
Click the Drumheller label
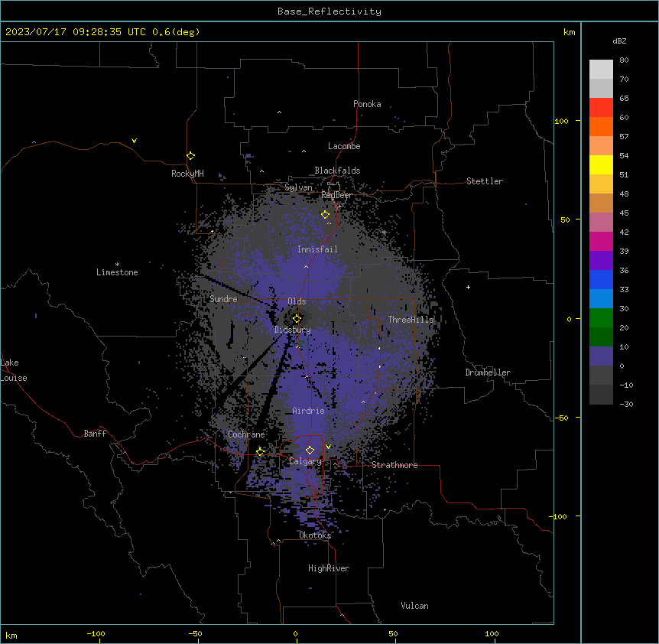click(488, 372)
